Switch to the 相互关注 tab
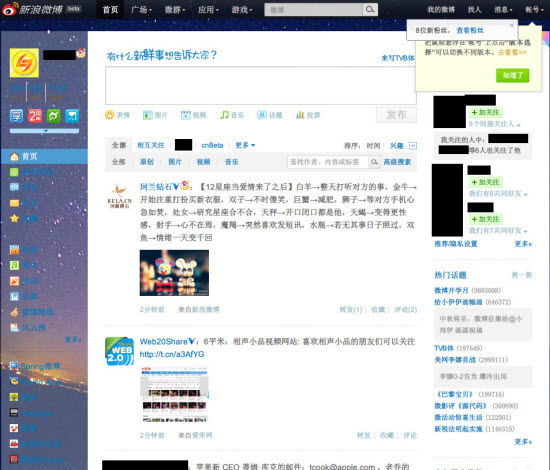The width and height of the screenshot is (550, 470). [151, 145]
